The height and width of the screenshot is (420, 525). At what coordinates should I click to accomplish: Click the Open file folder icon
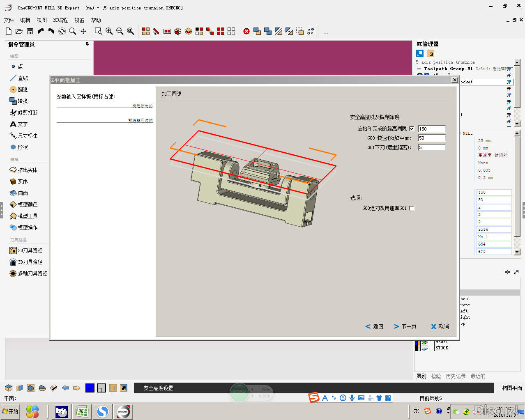(19, 31)
